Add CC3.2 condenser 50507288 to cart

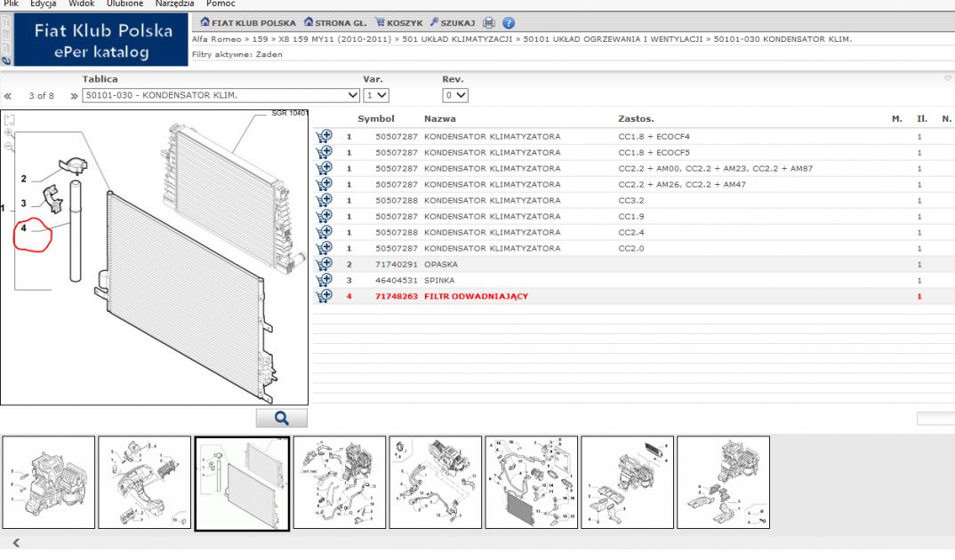coord(324,200)
